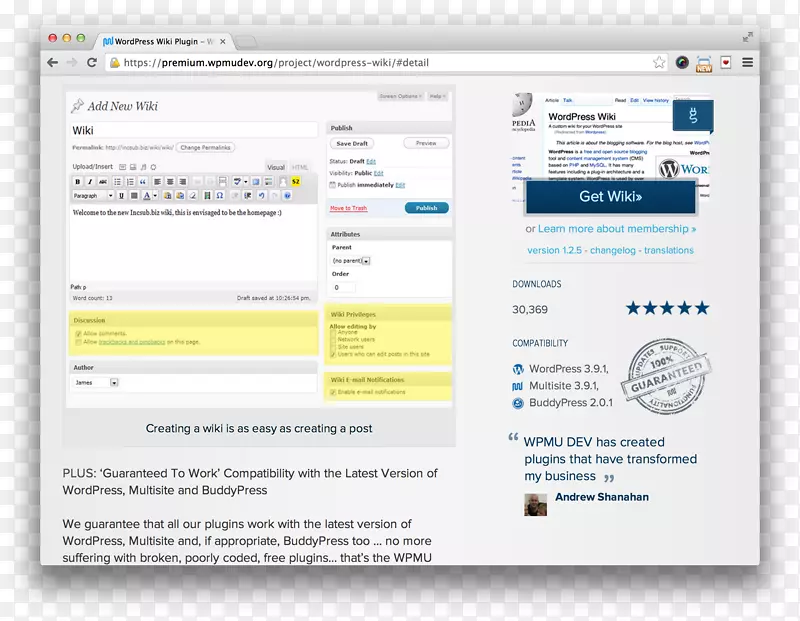The image size is (800, 621).
Task: Open the Chrome hamburger menu
Action: [x=747, y=62]
